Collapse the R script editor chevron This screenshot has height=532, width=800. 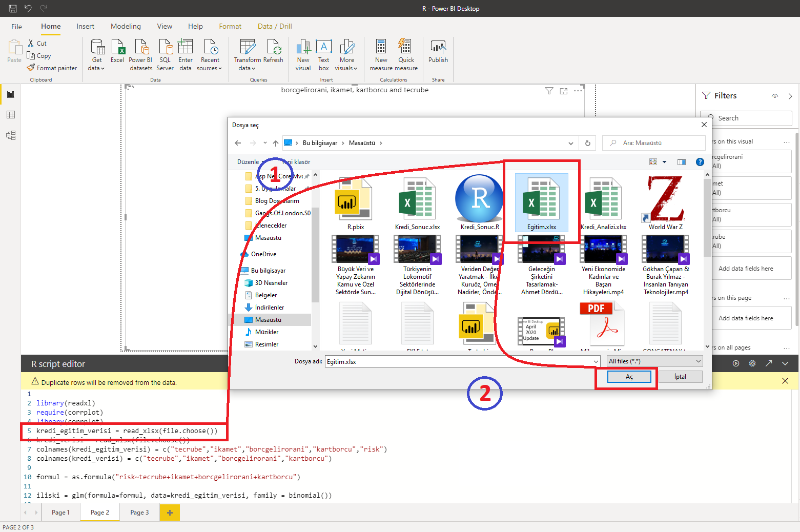(785, 363)
